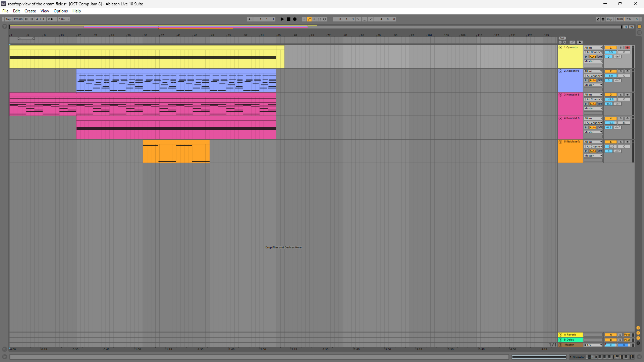Click the 120.00 tempo field
Viewport: 644px width, 362px height.
18,19
